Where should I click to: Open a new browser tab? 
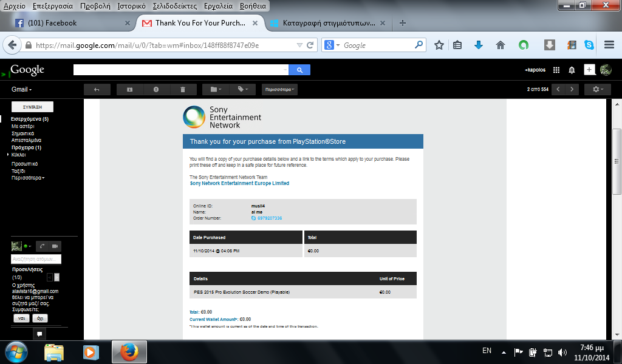402,23
